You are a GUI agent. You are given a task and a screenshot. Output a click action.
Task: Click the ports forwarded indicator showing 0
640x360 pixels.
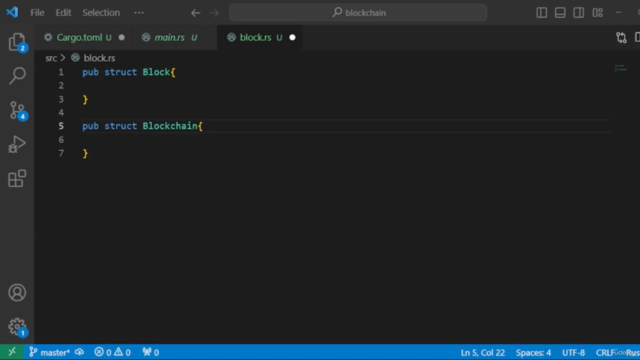click(x=151, y=352)
